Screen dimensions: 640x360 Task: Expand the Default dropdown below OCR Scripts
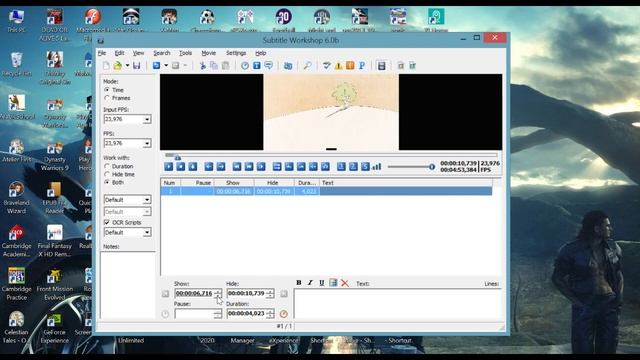tap(147, 232)
